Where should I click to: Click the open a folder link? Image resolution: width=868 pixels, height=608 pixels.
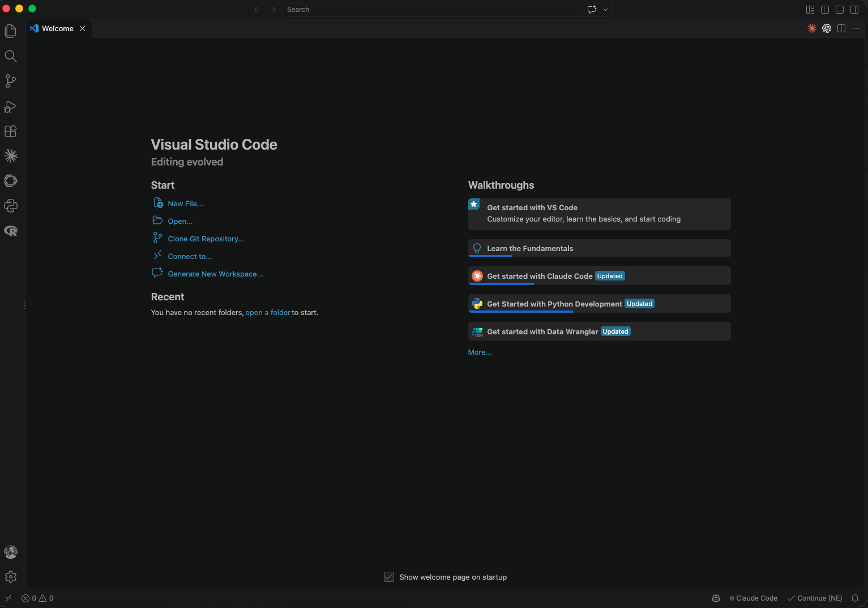point(268,312)
